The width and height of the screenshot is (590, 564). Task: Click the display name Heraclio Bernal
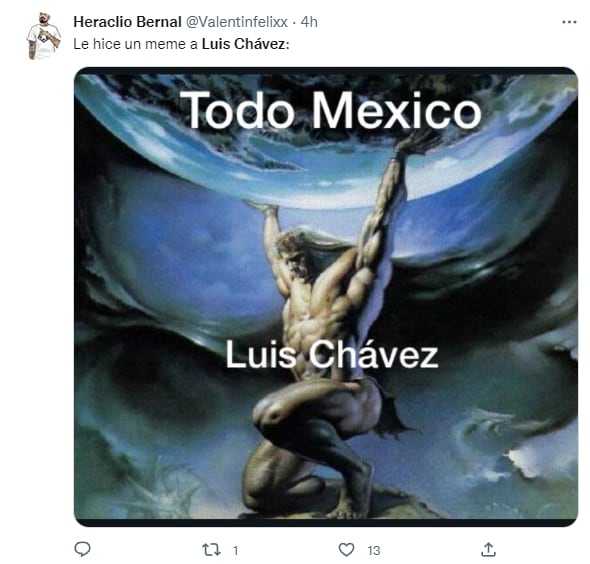[128, 22]
